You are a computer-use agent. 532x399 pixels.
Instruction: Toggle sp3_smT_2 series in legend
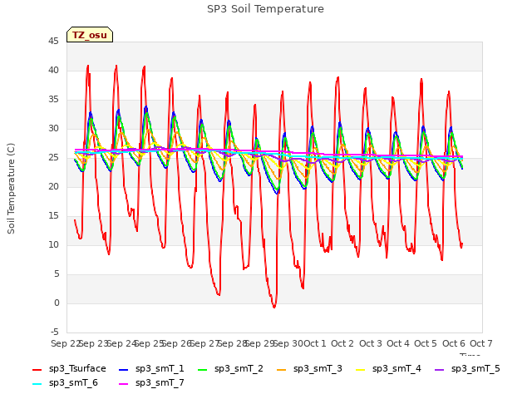pyautogui.click(x=230, y=369)
